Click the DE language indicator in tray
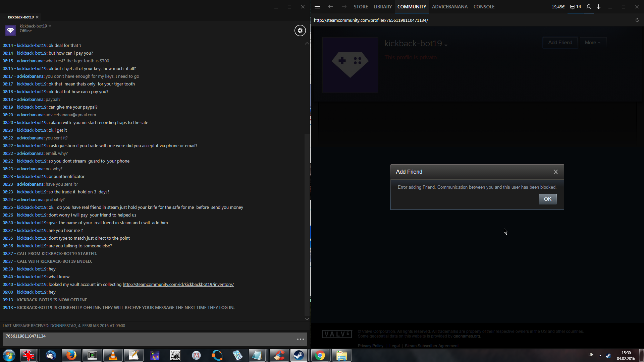 (591, 355)
